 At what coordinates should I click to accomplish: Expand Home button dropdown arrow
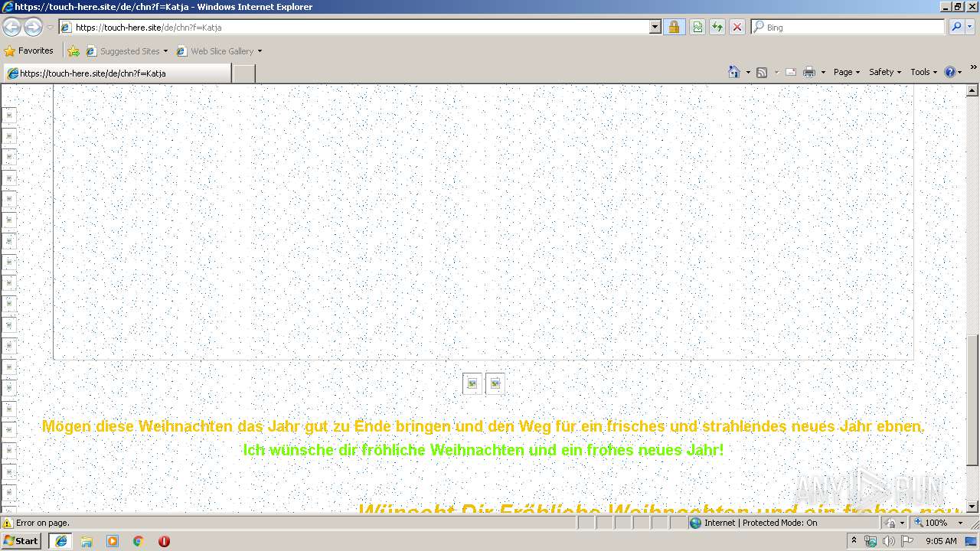pyautogui.click(x=748, y=72)
